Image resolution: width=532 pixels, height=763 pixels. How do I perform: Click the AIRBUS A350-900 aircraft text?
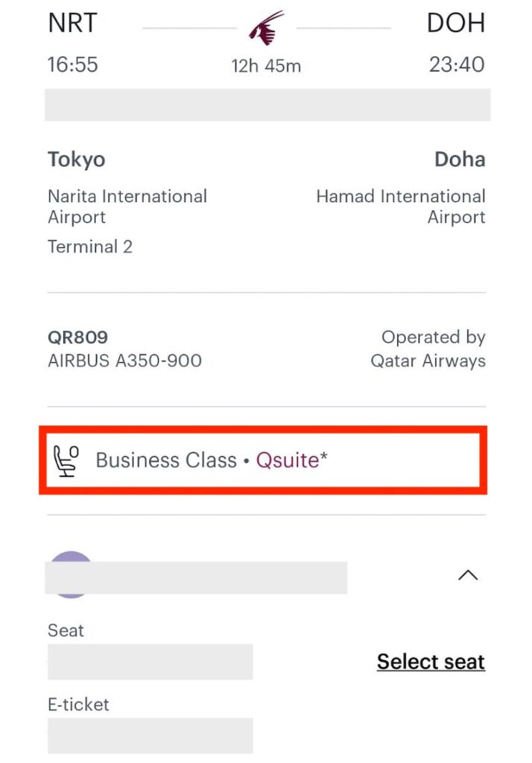pos(124,361)
